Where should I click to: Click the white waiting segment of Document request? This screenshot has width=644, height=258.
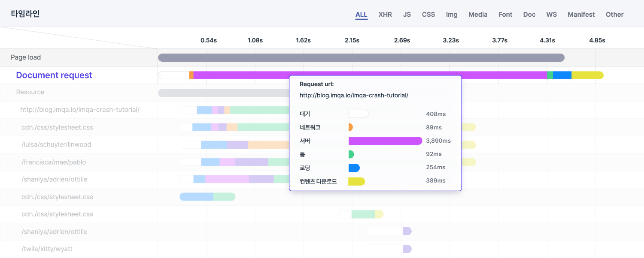(x=173, y=75)
